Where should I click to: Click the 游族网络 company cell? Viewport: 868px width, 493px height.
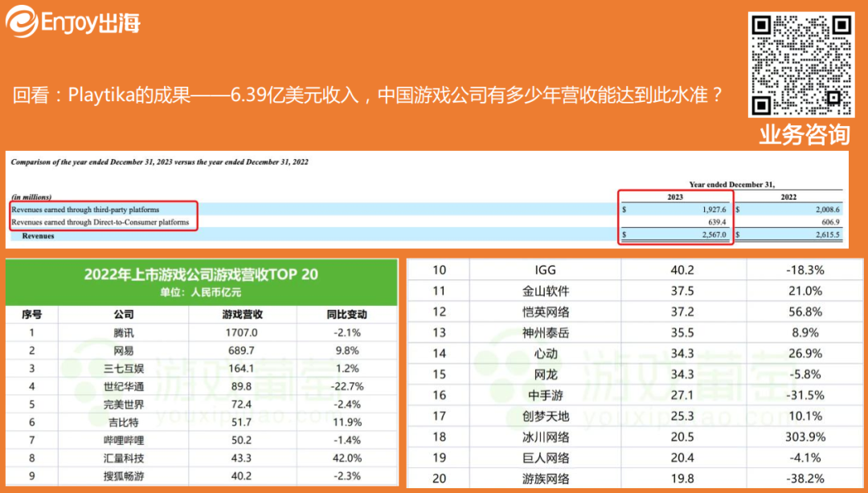(x=545, y=479)
